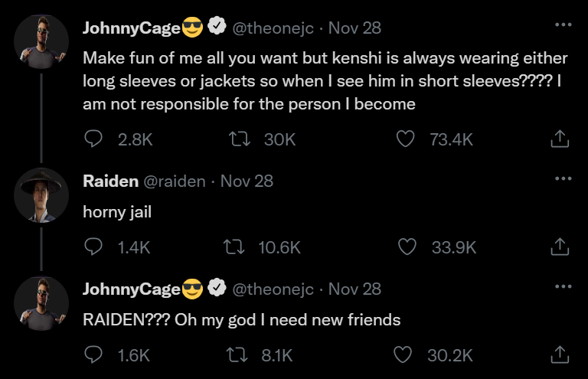
Task: Reply to Raiden's horny jail tweet
Action: click(x=93, y=247)
